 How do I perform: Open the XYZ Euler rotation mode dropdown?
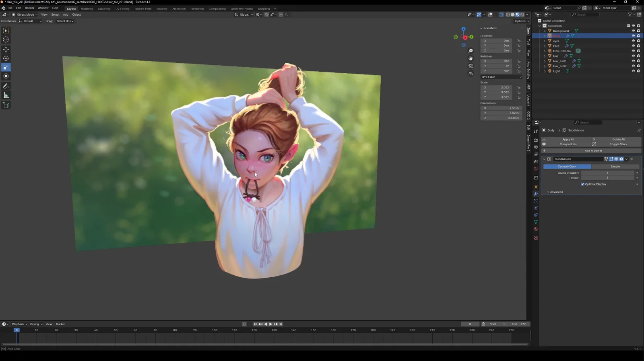coord(501,77)
